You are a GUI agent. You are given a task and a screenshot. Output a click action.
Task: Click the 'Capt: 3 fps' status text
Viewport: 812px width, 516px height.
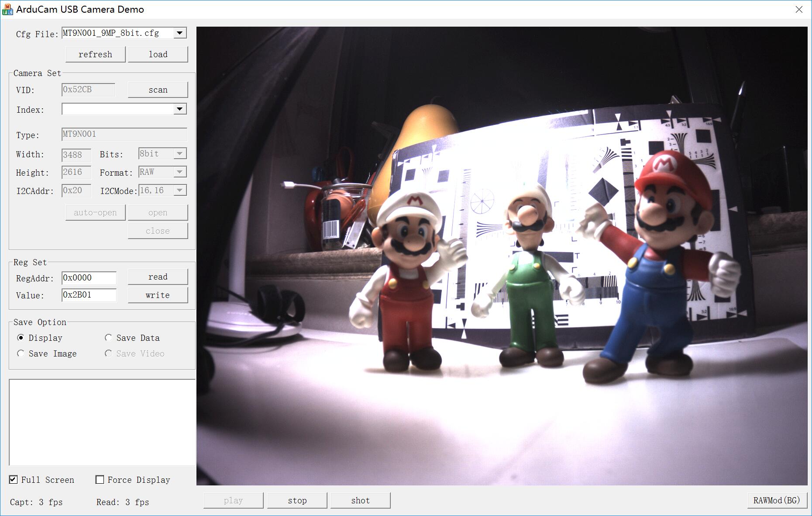36,502
